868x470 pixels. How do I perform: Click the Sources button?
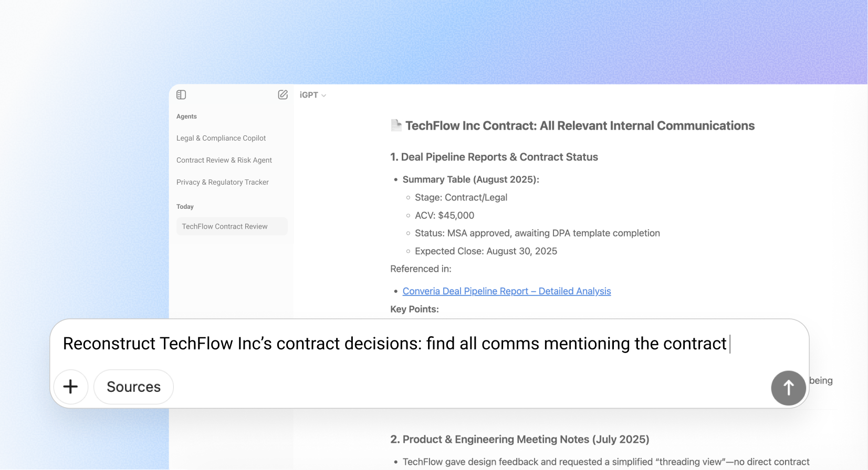133,387
